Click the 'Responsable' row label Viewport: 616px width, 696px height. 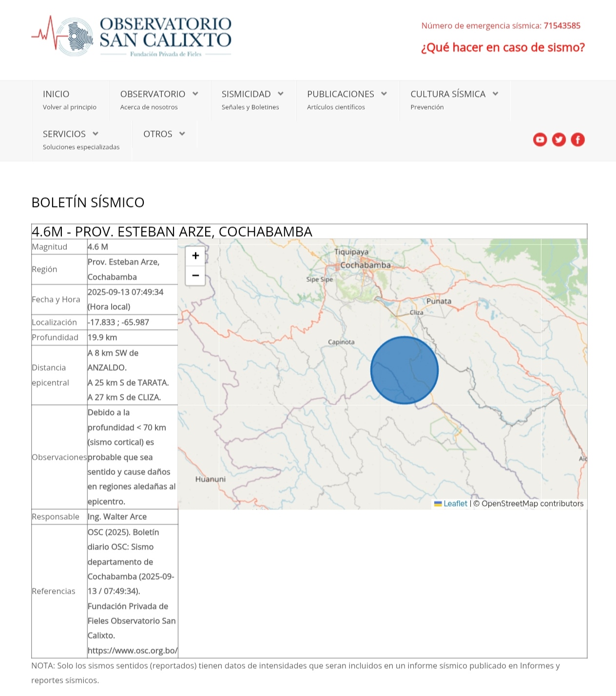(56, 517)
